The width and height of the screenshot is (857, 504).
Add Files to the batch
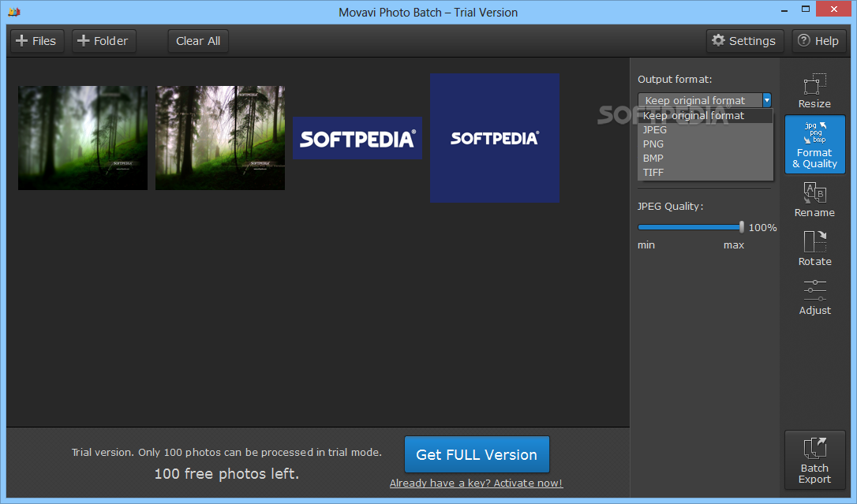click(36, 41)
